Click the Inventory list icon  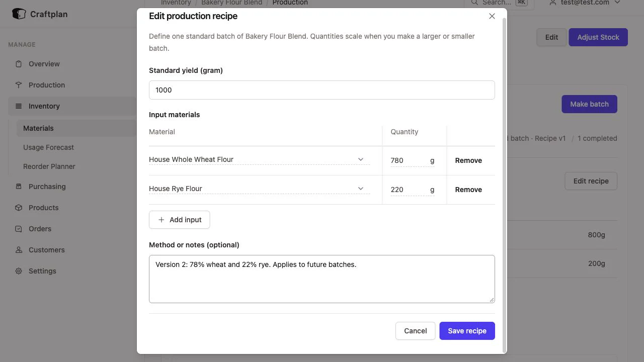coord(19,106)
